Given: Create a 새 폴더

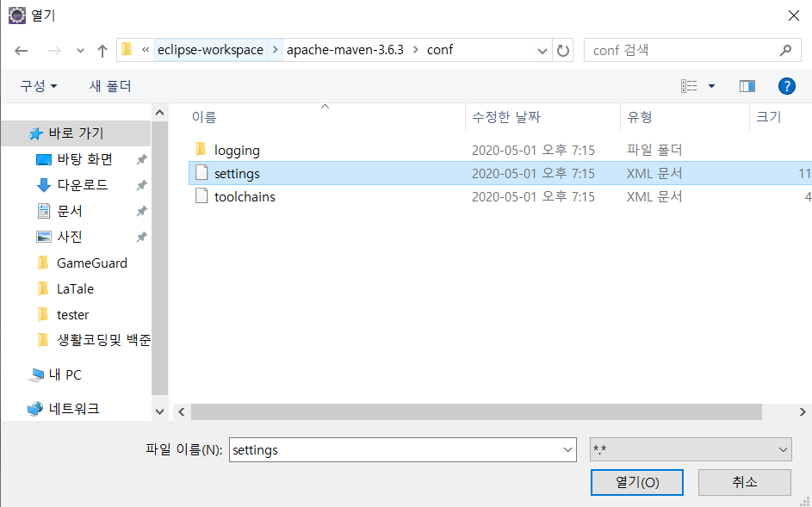Looking at the screenshot, I should [110, 86].
